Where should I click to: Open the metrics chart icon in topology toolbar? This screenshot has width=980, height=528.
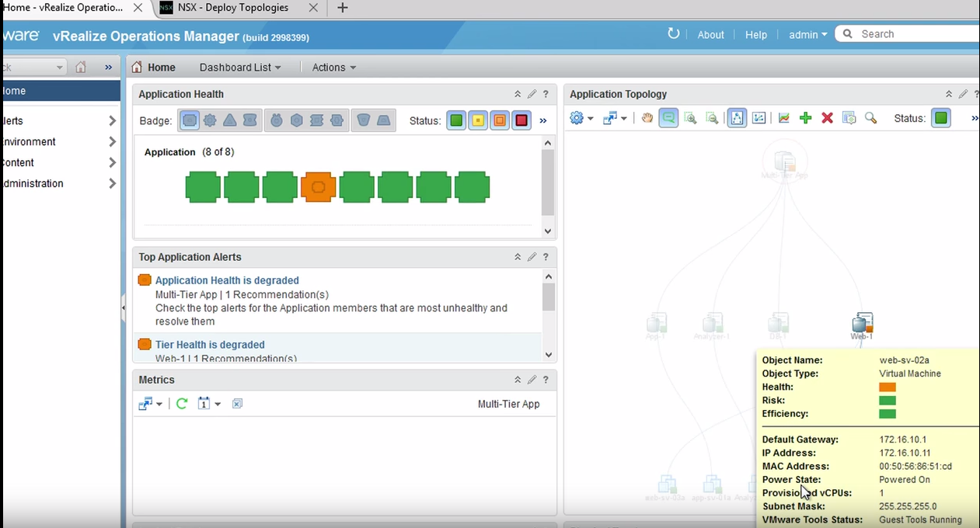(784, 118)
